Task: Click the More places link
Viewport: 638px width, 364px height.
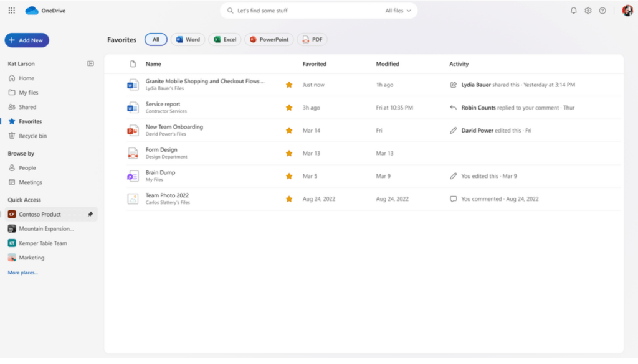Action: click(23, 273)
